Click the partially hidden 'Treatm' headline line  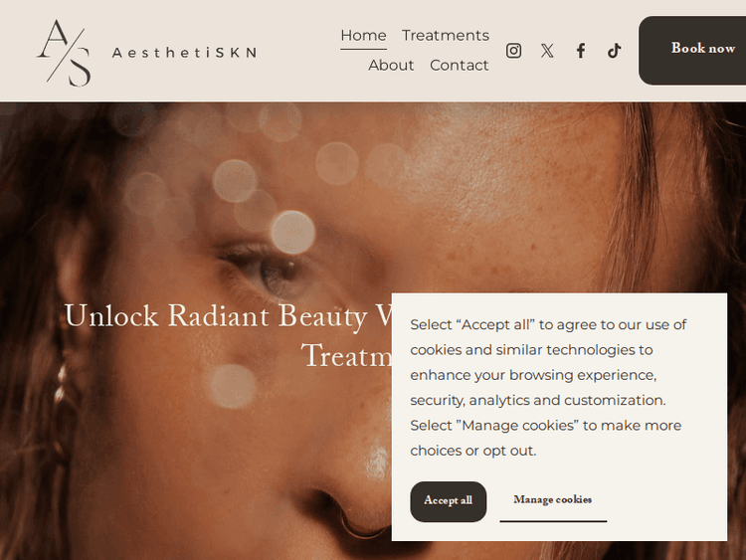click(346, 355)
